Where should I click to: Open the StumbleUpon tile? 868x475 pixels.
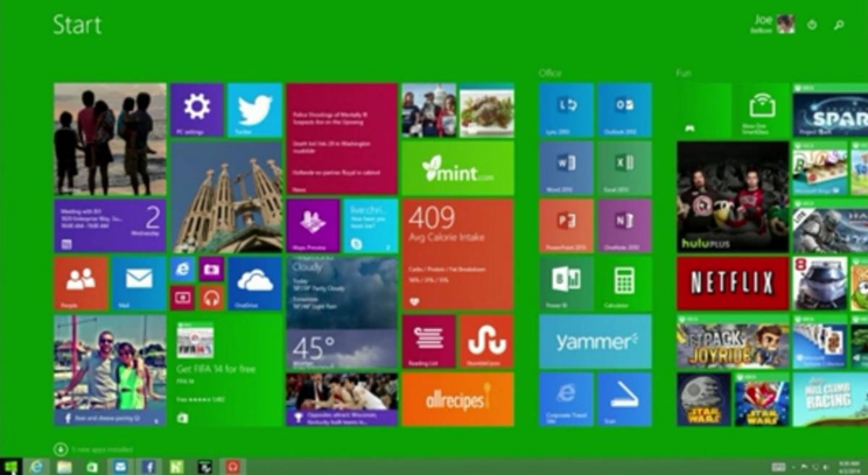click(x=487, y=341)
